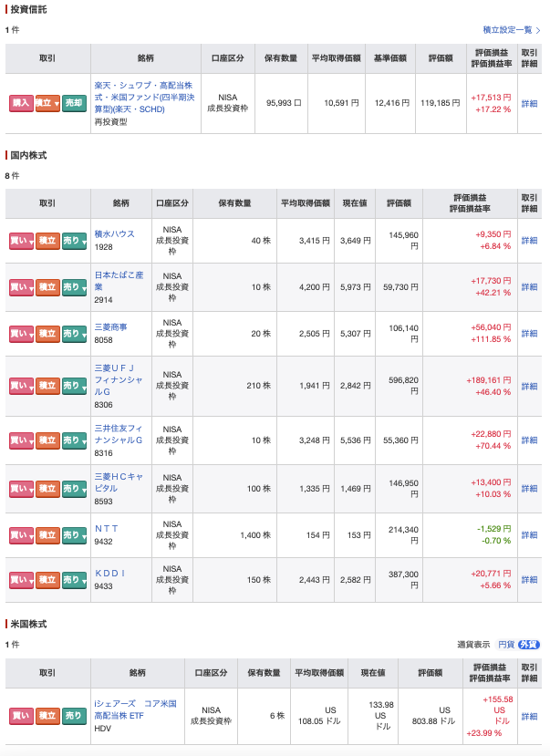
Task: Click 積立 button for 三井住友フィナンシャルG
Action: point(47,440)
